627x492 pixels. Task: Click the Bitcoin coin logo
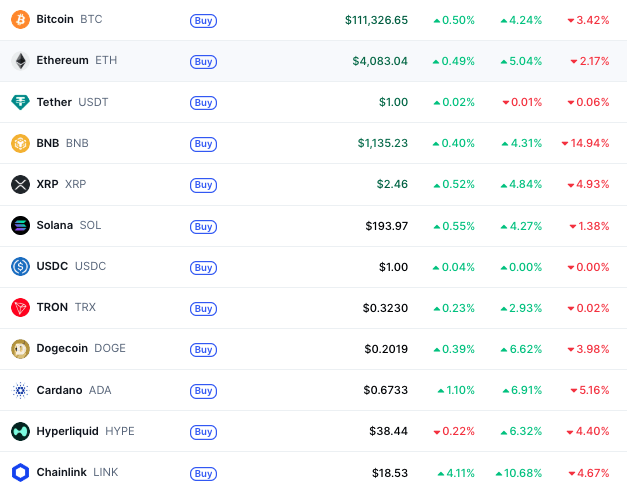point(20,20)
